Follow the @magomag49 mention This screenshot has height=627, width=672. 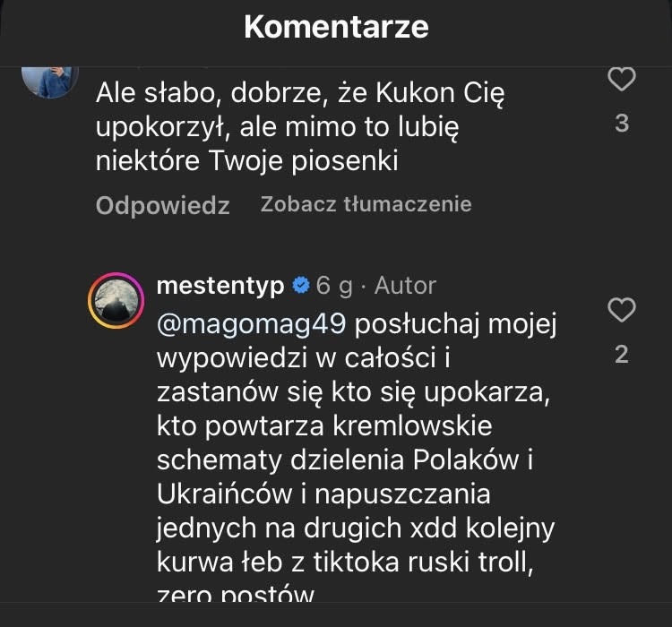click(x=251, y=322)
